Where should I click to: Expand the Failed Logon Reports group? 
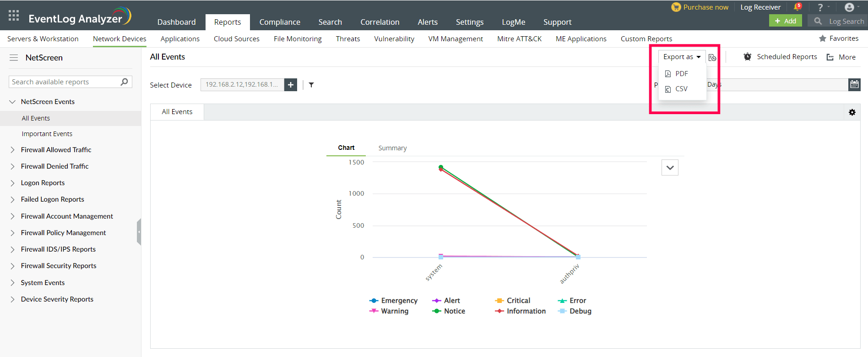tap(12, 199)
